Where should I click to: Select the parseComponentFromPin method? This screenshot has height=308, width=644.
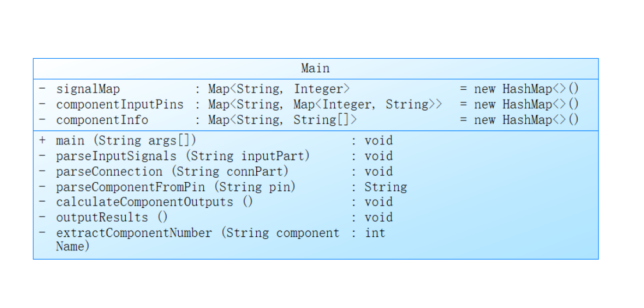click(x=176, y=187)
